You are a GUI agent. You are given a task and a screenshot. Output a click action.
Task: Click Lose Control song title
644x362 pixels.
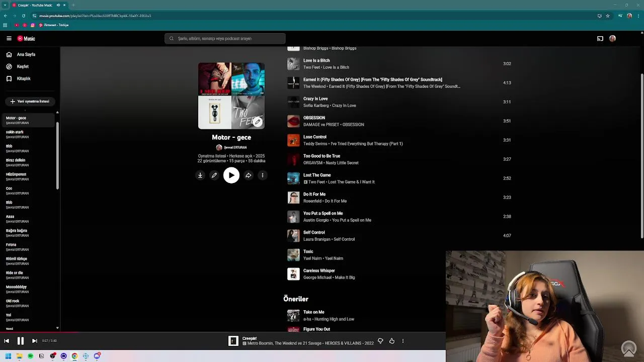pyautogui.click(x=315, y=137)
